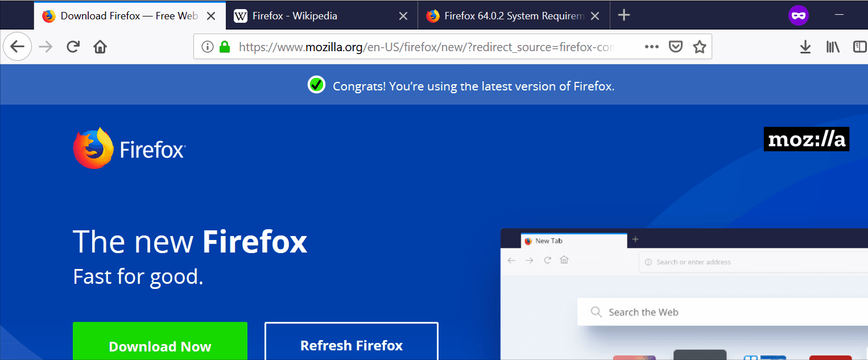Switch to the Download Firefox tab
868x360 pixels.
pyautogui.click(x=130, y=16)
